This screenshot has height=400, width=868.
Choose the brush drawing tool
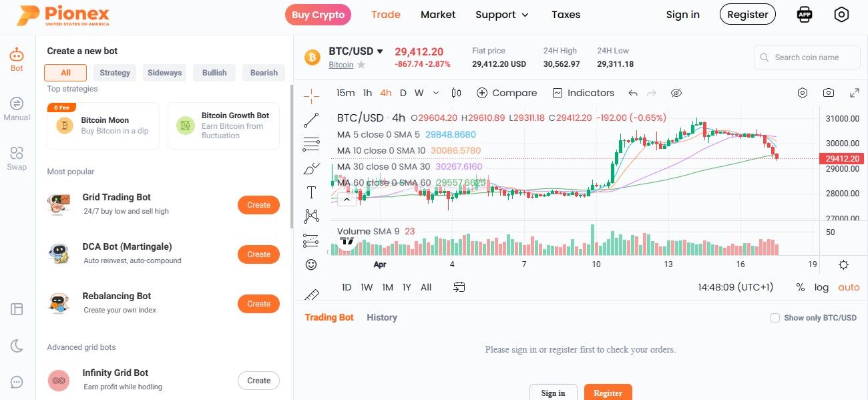coord(311,168)
